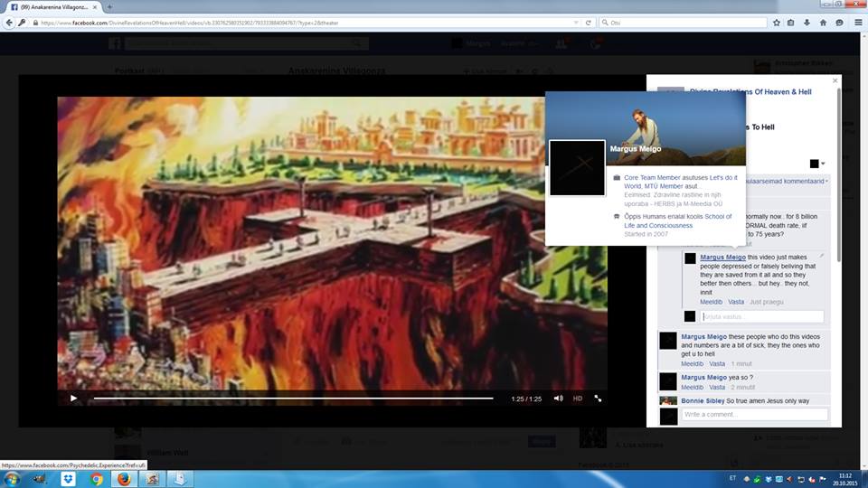The image size is (868, 488).
Task: Open the URL history dropdown arrow
Action: (576, 23)
